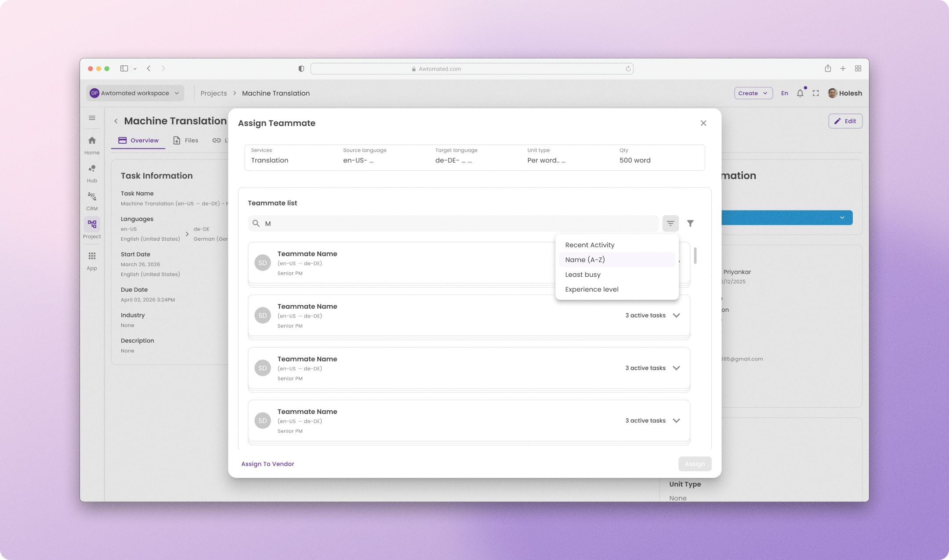Image resolution: width=949 pixels, height=560 pixels.
Task: Click the teammate search field
Action: coord(453,224)
